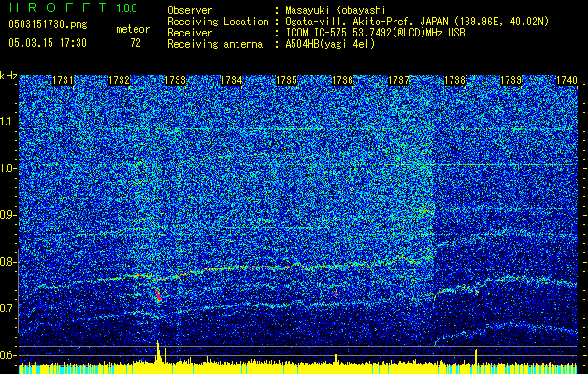Viewport: 588px width, 374px height.
Task: Click the 1740 time marker
Action: pyautogui.click(x=566, y=80)
